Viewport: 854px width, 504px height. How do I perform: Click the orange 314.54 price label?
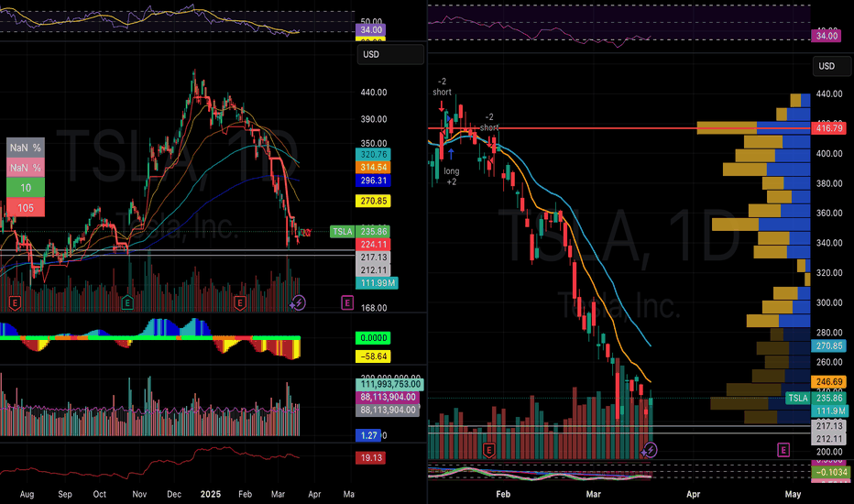point(373,168)
